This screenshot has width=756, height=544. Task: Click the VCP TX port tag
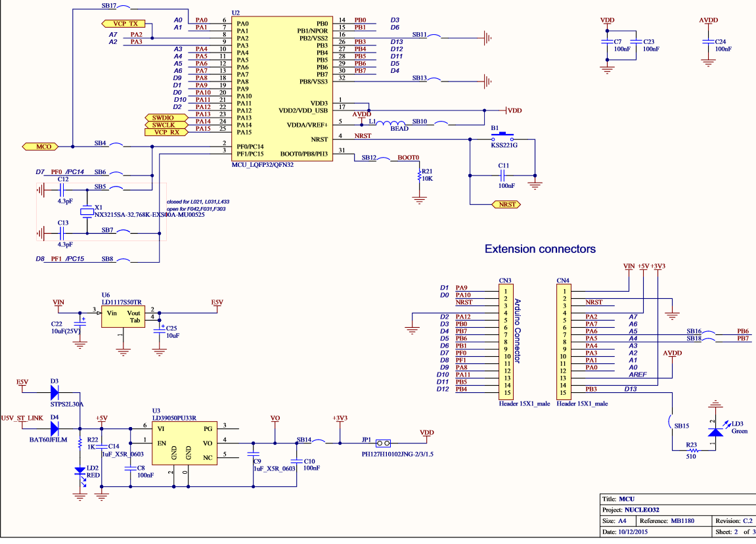(124, 24)
